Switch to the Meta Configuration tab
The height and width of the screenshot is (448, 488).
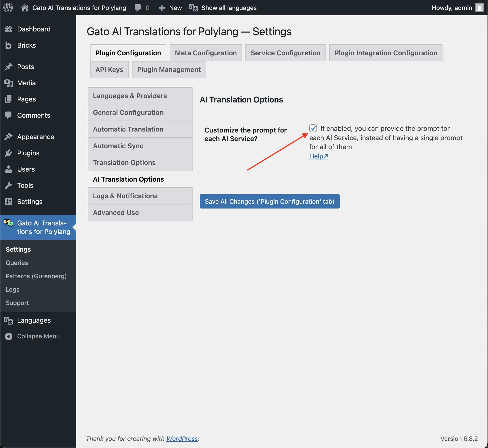point(205,53)
